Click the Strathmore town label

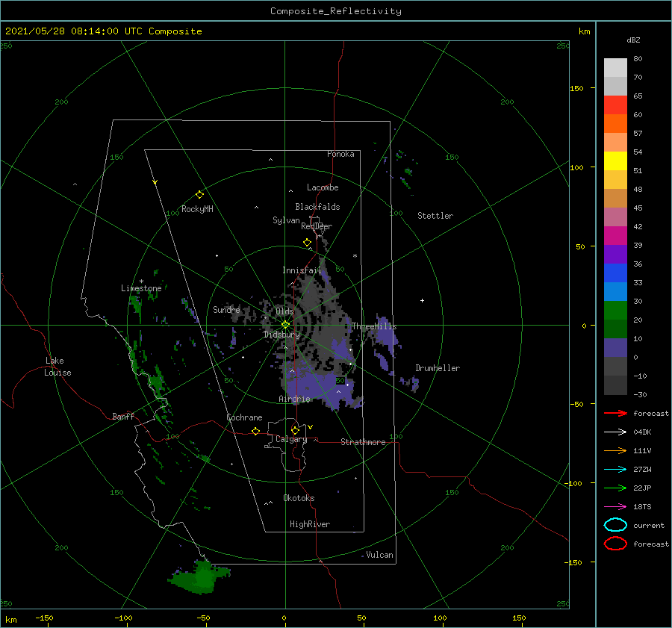[363, 442]
